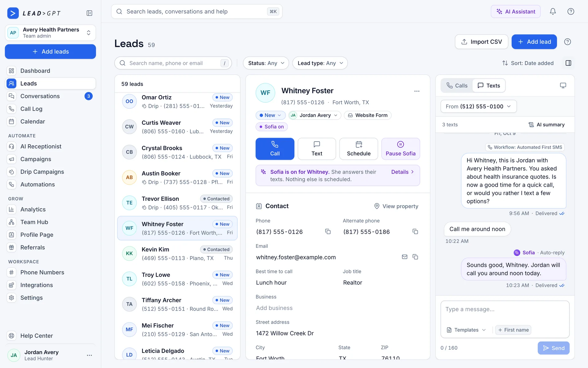Send email via envelope icon
The image size is (588, 368).
405,257
